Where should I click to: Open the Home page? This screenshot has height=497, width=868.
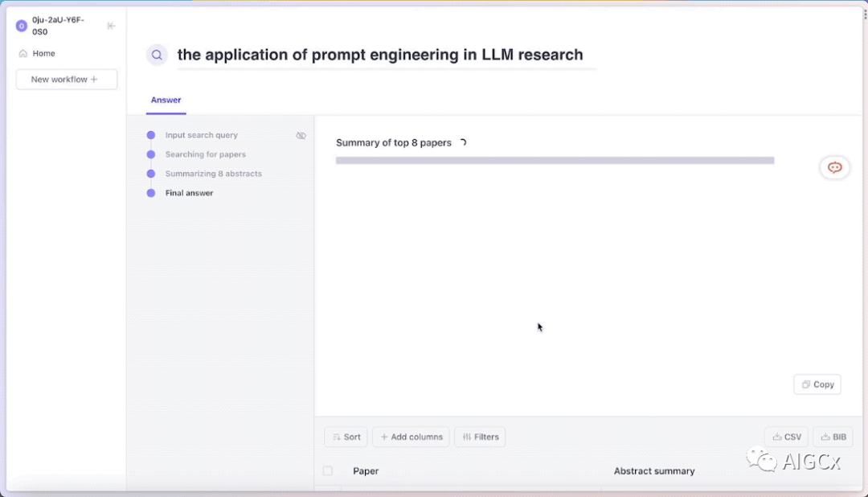[x=37, y=53]
